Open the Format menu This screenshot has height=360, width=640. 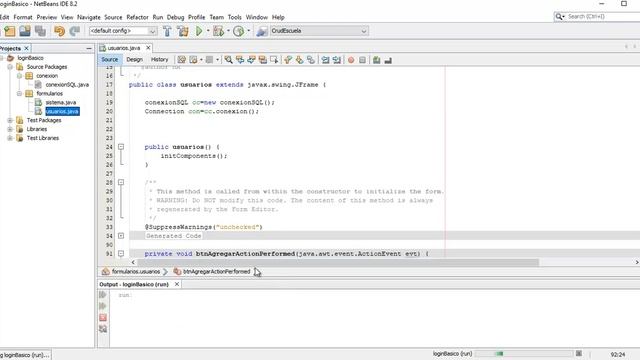point(23,17)
